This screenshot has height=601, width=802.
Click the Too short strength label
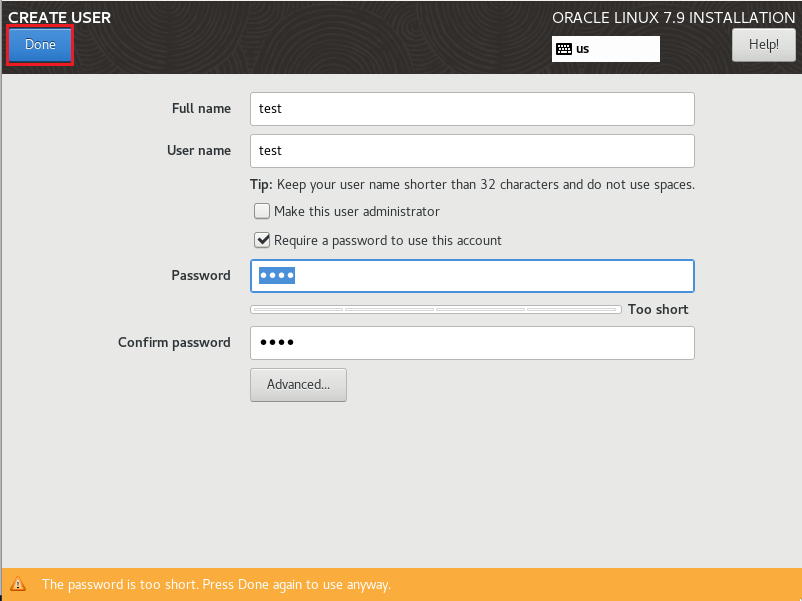pos(658,309)
